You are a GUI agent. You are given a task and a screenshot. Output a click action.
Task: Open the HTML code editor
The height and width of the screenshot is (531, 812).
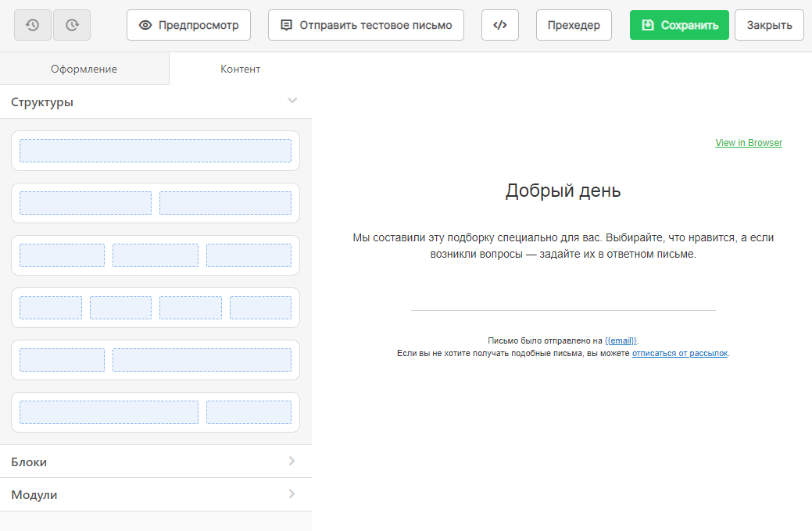[x=499, y=24]
